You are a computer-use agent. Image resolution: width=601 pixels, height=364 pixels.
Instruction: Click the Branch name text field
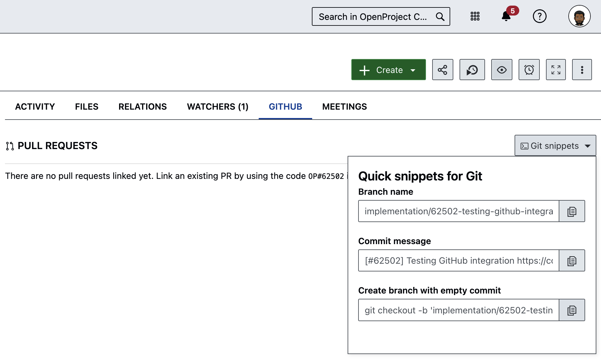[x=459, y=212]
